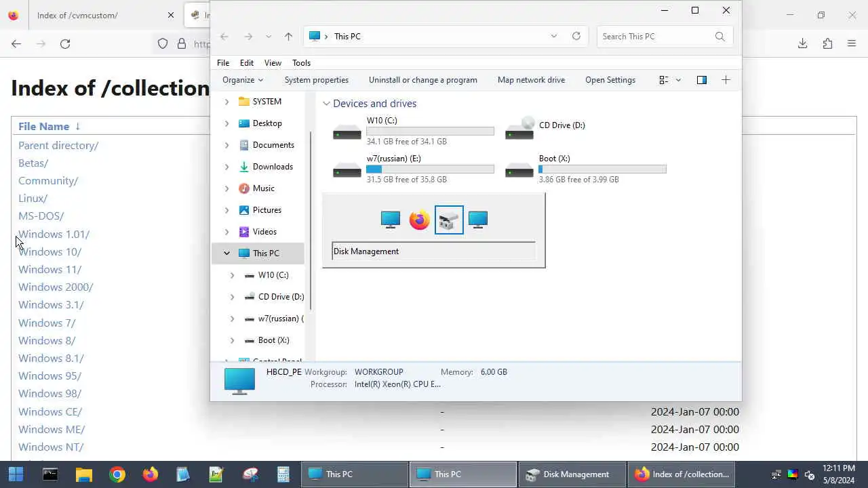
Task: Select Boot (X:) in the navigation tree
Action: pyautogui.click(x=273, y=340)
